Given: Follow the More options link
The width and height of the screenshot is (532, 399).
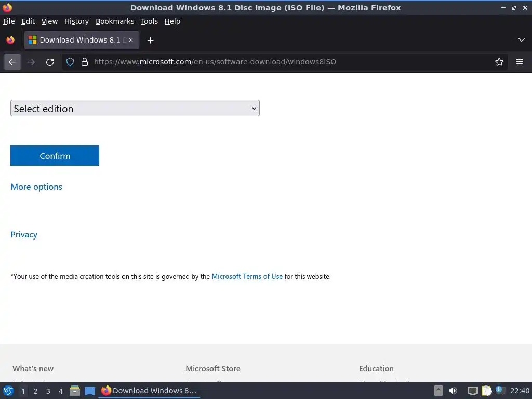Looking at the screenshot, I should click(x=36, y=187).
